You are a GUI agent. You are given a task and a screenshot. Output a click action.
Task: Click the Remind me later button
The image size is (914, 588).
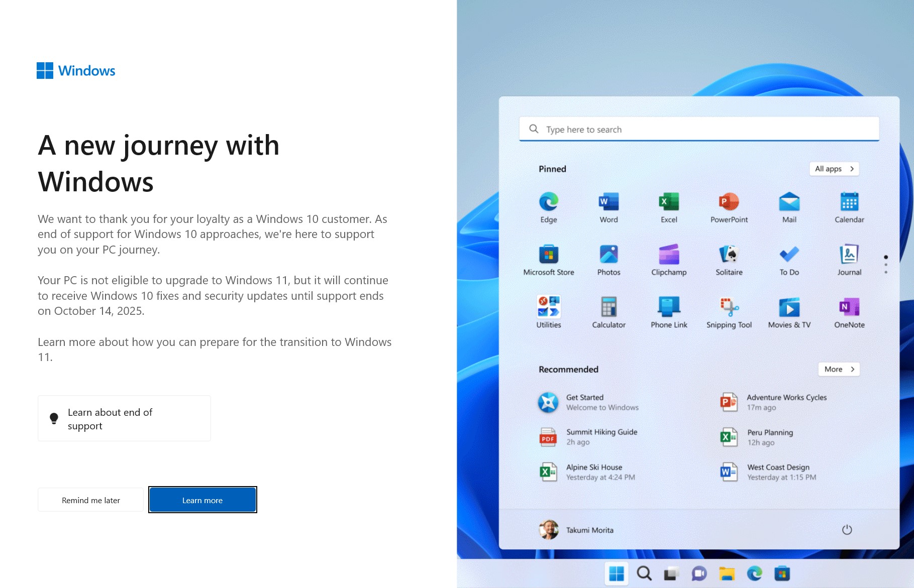[90, 500]
